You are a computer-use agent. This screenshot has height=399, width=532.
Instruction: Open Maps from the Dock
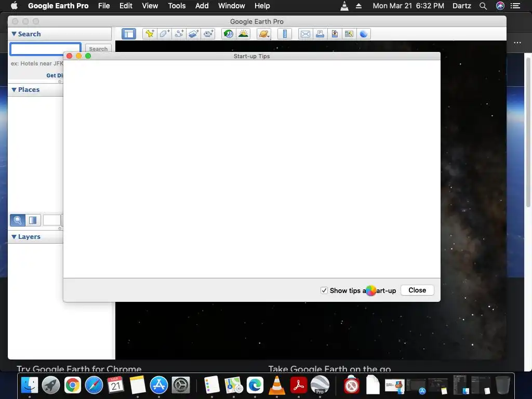(x=233, y=385)
